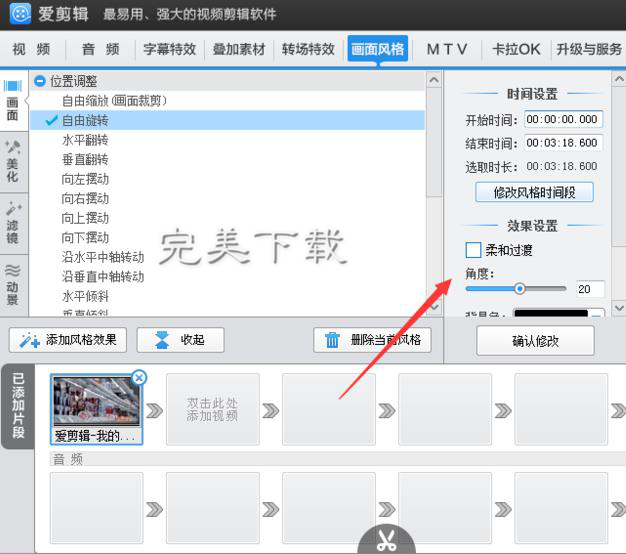This screenshot has width=626, height=554.
Task: Open the MTV tab
Action: 447,49
